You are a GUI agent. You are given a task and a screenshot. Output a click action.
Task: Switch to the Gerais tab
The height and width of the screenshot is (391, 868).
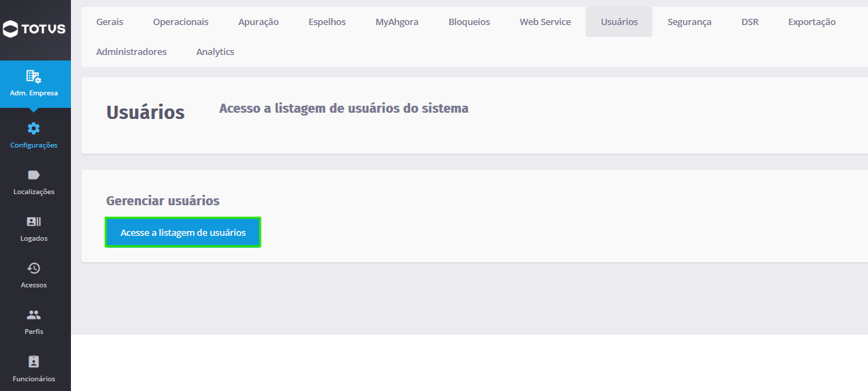click(x=110, y=22)
